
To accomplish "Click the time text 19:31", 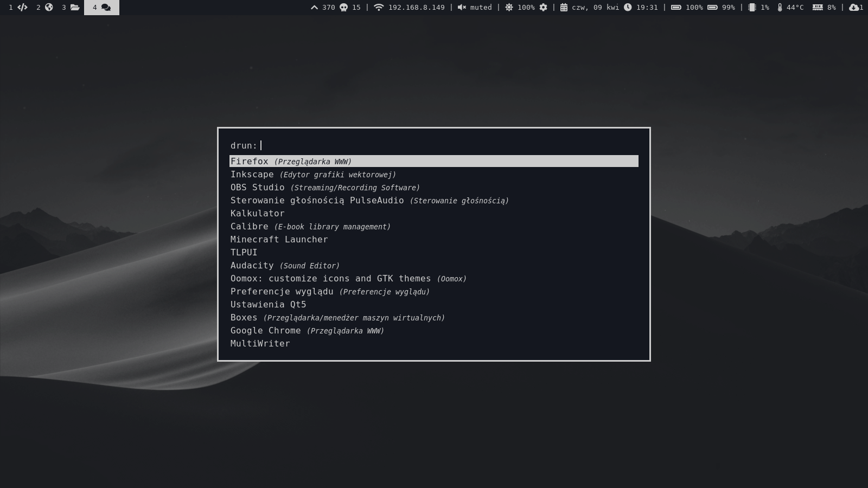I will 647,8.
